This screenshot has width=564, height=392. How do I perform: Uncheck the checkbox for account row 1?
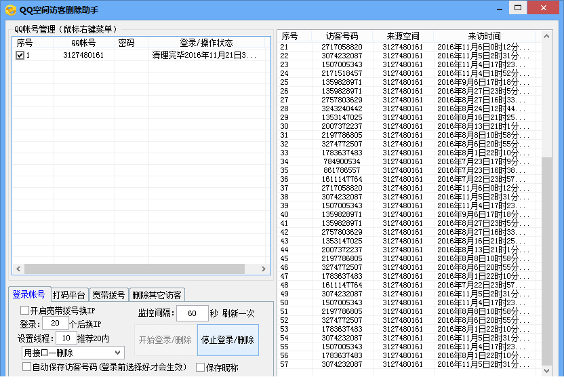[x=20, y=55]
